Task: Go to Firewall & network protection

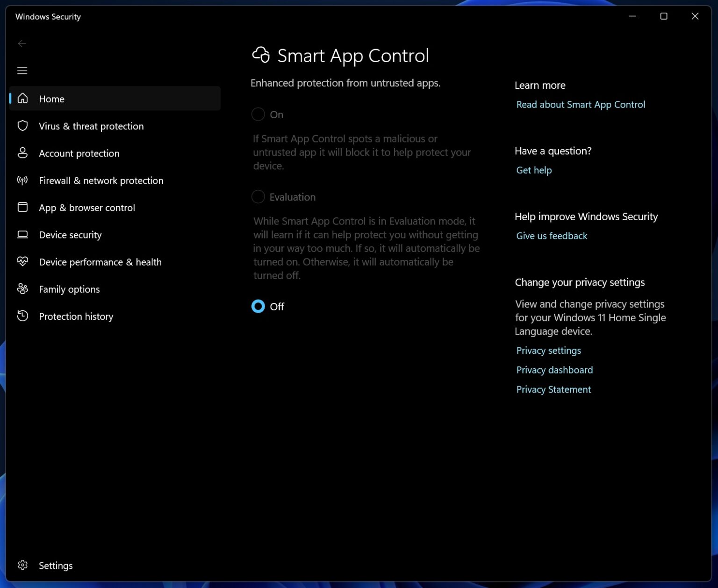Action: click(101, 180)
